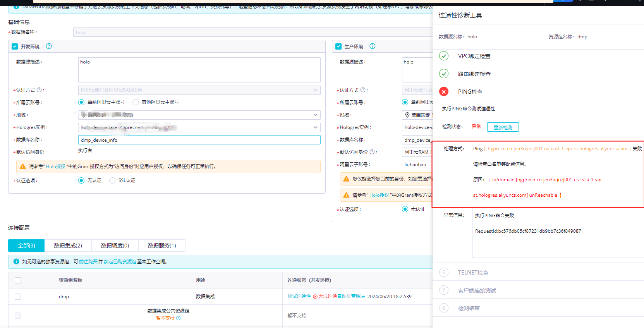Click 数据库名称 field dmp_device_info
644x328 pixels.
[x=199, y=140]
